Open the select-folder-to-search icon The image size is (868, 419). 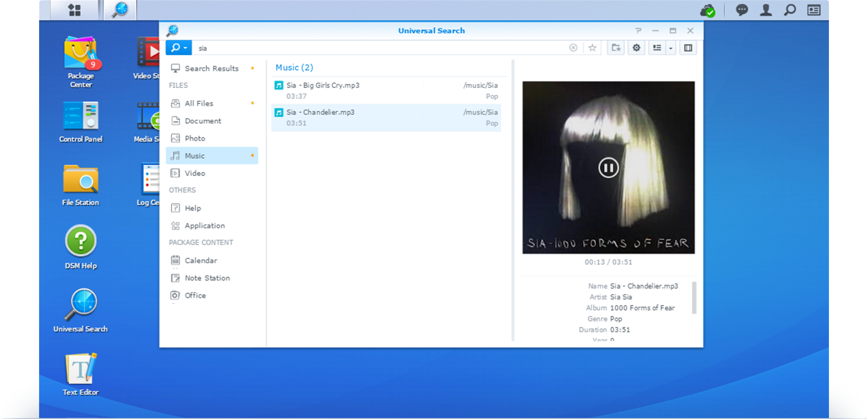(x=615, y=47)
